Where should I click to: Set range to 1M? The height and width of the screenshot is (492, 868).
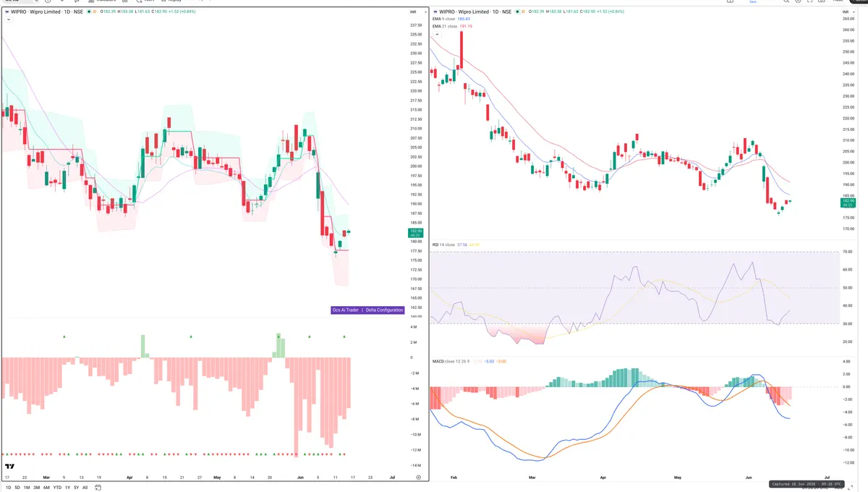tap(27, 488)
